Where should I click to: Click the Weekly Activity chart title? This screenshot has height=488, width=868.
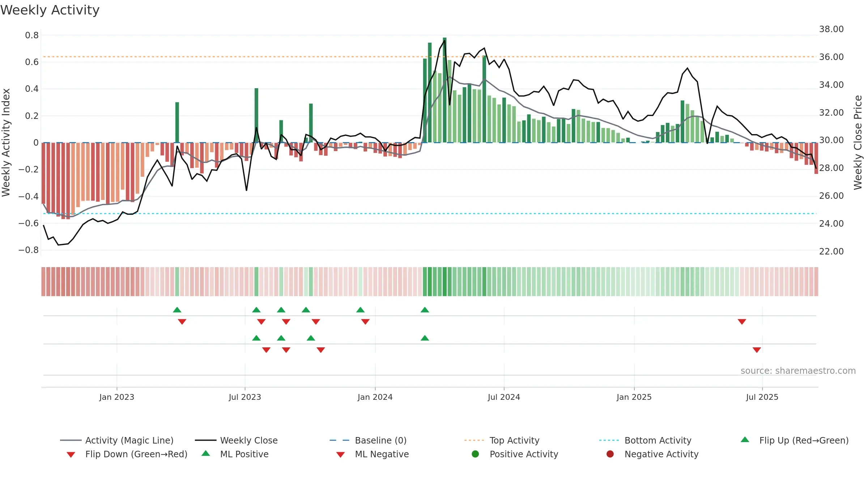pyautogui.click(x=50, y=10)
